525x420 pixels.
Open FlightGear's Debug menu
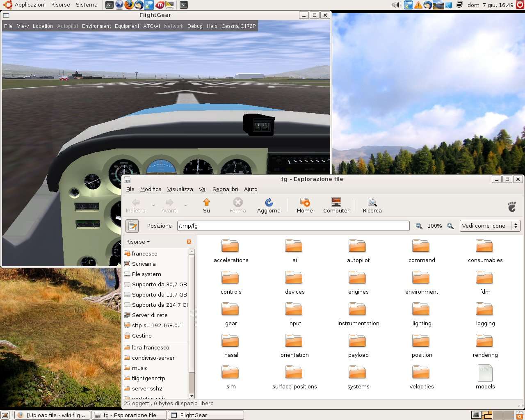point(195,26)
